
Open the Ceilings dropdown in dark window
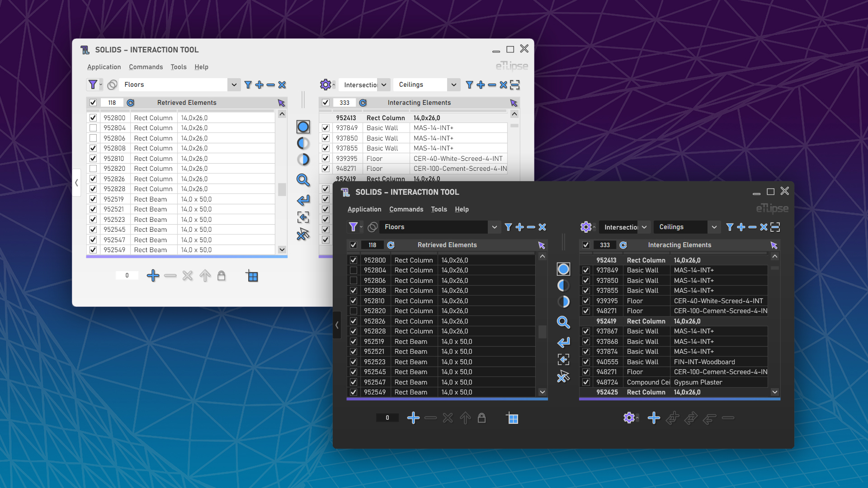(x=714, y=227)
